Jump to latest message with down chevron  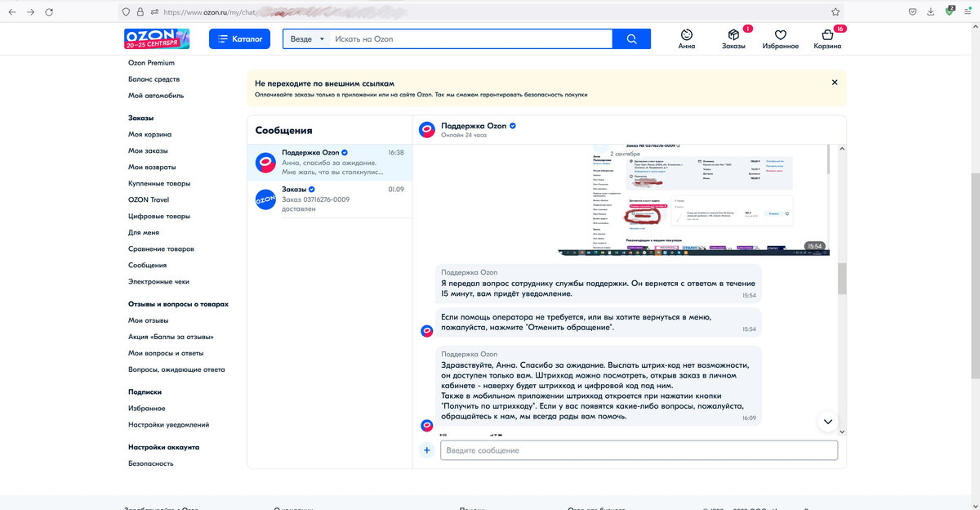(827, 422)
